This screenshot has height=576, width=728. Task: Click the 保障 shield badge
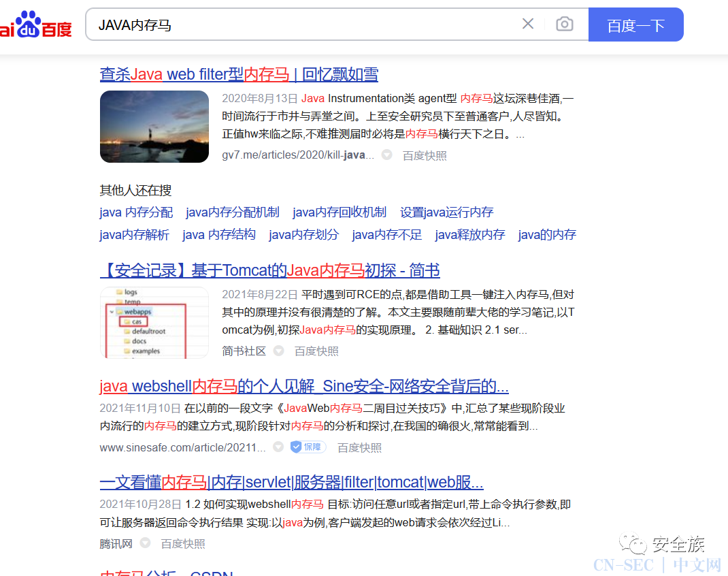(308, 447)
